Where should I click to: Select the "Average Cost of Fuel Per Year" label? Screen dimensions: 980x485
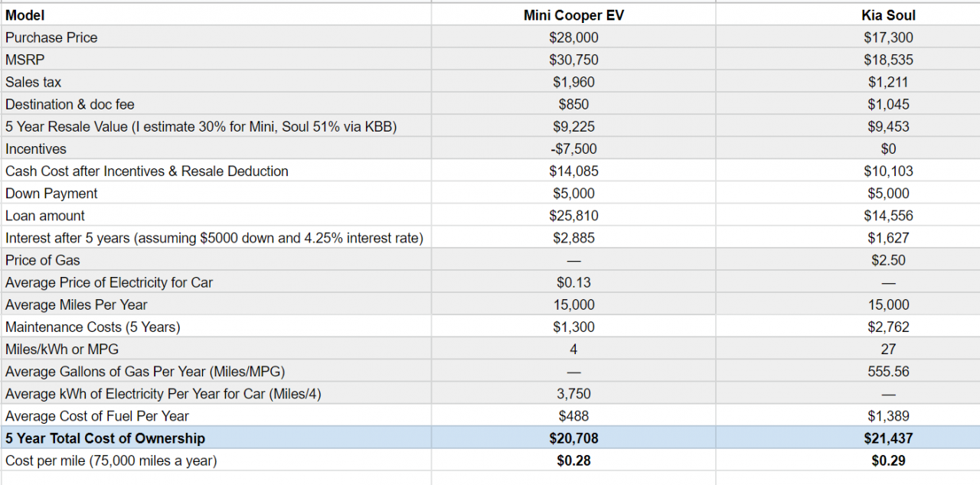coord(96,416)
